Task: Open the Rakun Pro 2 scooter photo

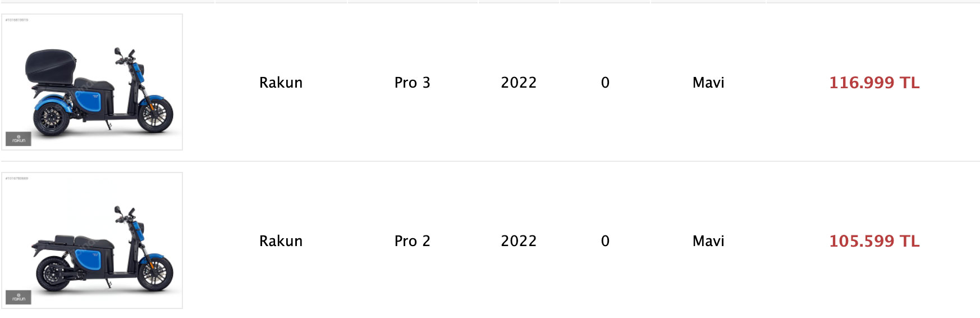Action: click(92, 240)
